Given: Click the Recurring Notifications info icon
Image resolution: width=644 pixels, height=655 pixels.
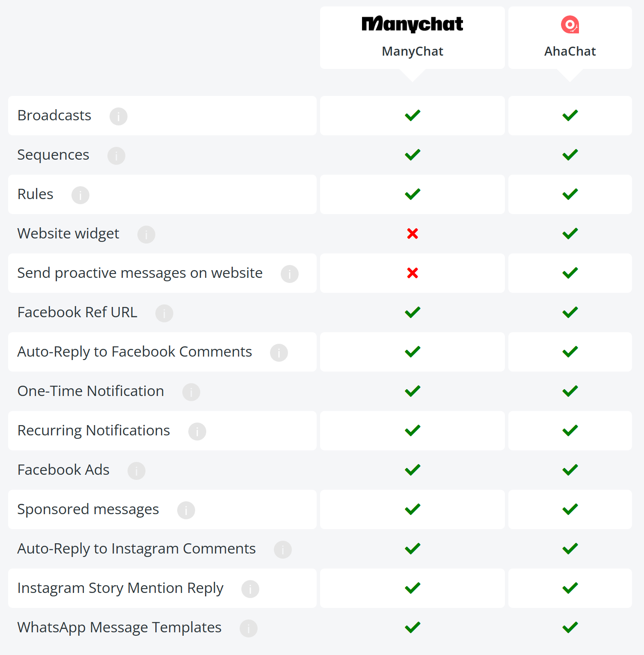Looking at the screenshot, I should [x=197, y=431].
